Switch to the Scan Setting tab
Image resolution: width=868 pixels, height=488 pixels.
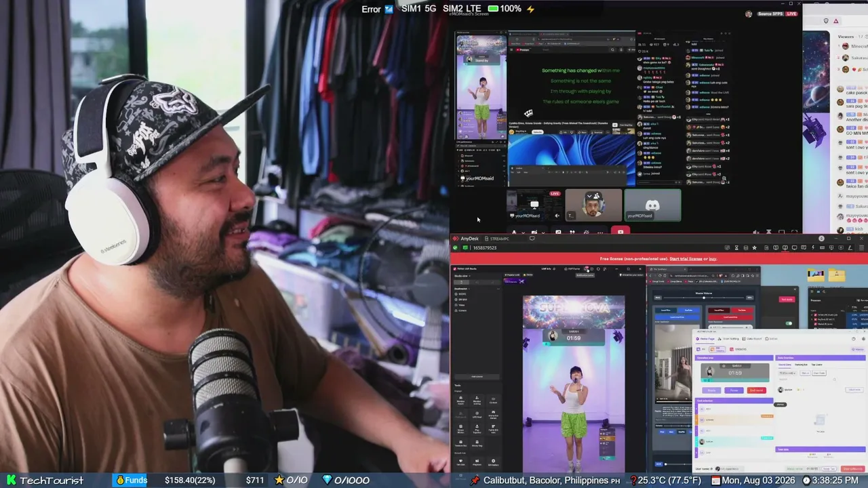[730, 339]
